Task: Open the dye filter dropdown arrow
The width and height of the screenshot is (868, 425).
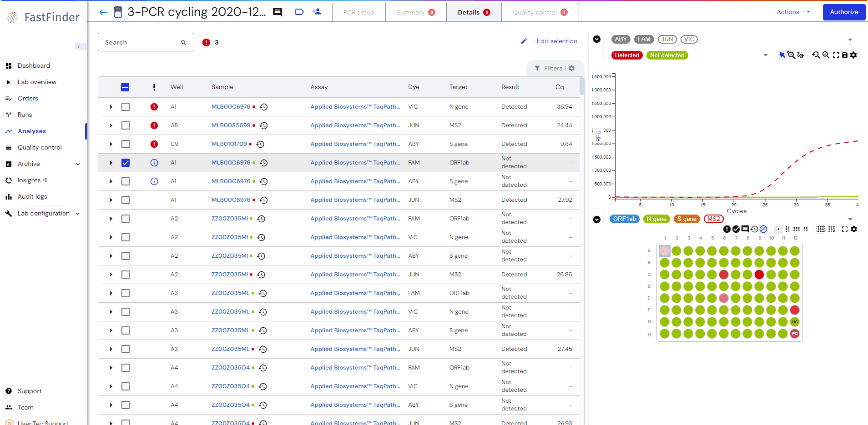Action: (x=850, y=40)
